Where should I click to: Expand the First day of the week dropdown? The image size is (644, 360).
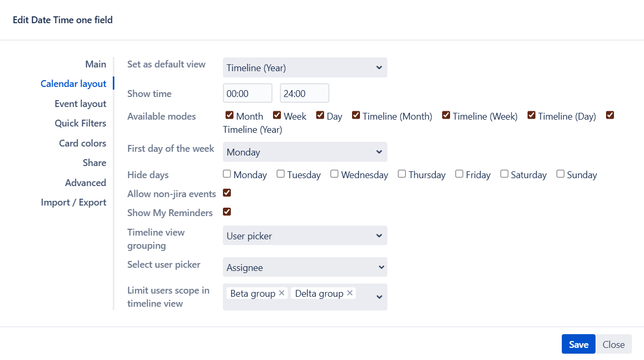(x=305, y=152)
